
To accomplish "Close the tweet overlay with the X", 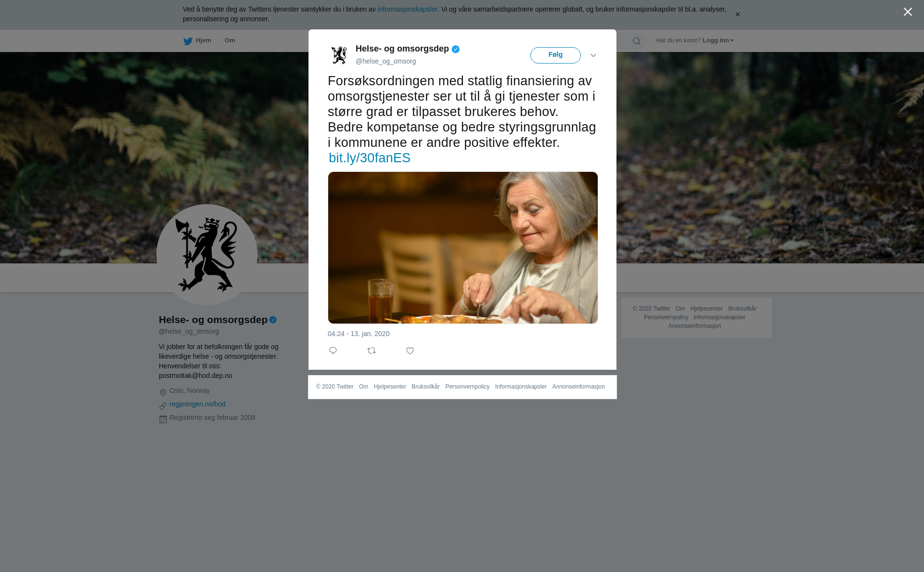I will point(908,12).
